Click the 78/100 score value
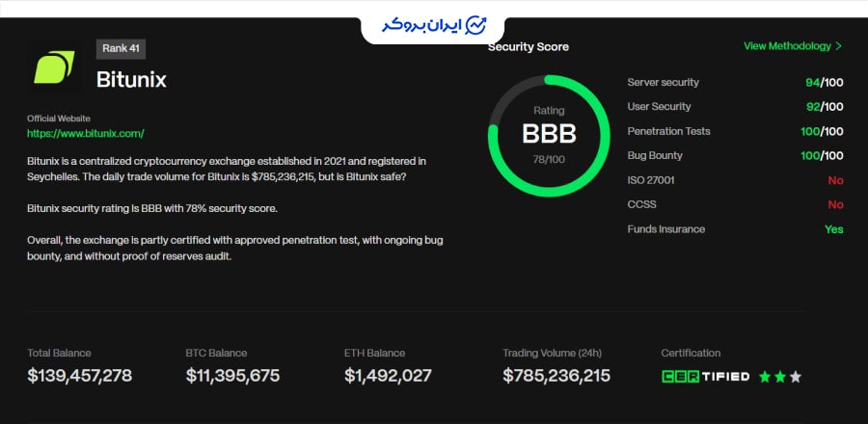This screenshot has height=424, width=868. pos(549,160)
